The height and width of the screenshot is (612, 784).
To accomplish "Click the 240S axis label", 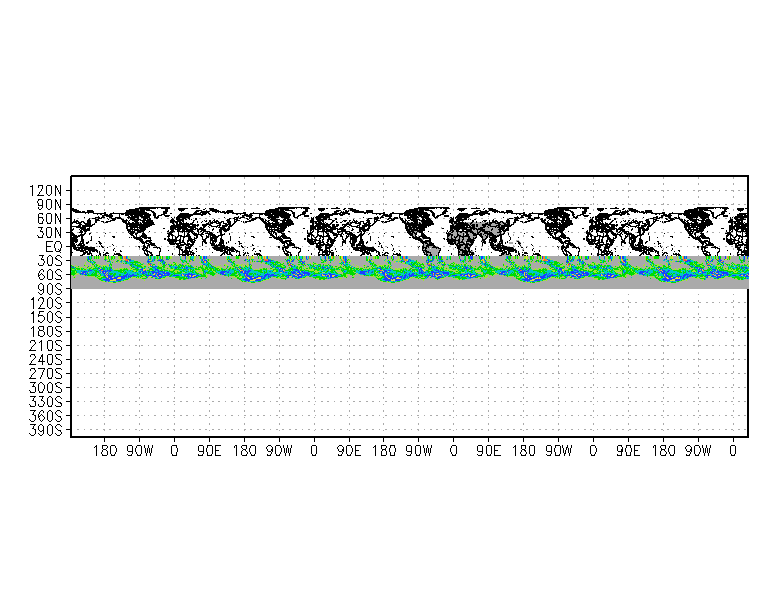I will pos(46,360).
